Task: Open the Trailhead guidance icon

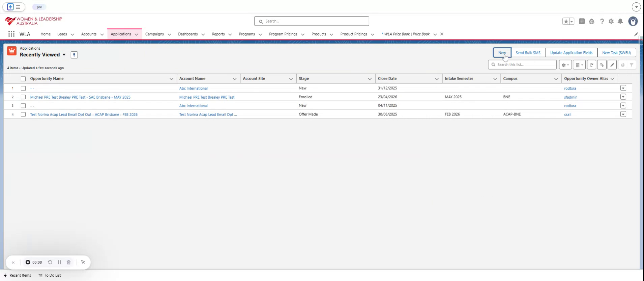Action: [591, 21]
